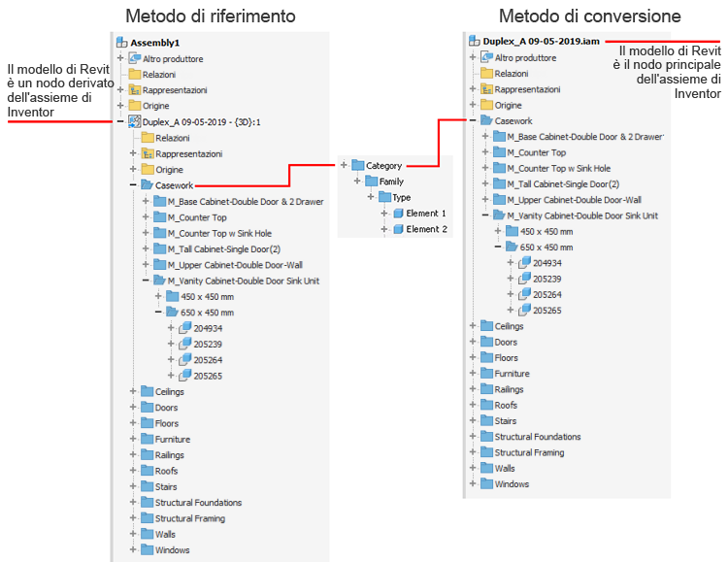The height and width of the screenshot is (562, 728).
Task: Select M_Counter Top w Sink Hole in right tree
Action: tap(558, 168)
